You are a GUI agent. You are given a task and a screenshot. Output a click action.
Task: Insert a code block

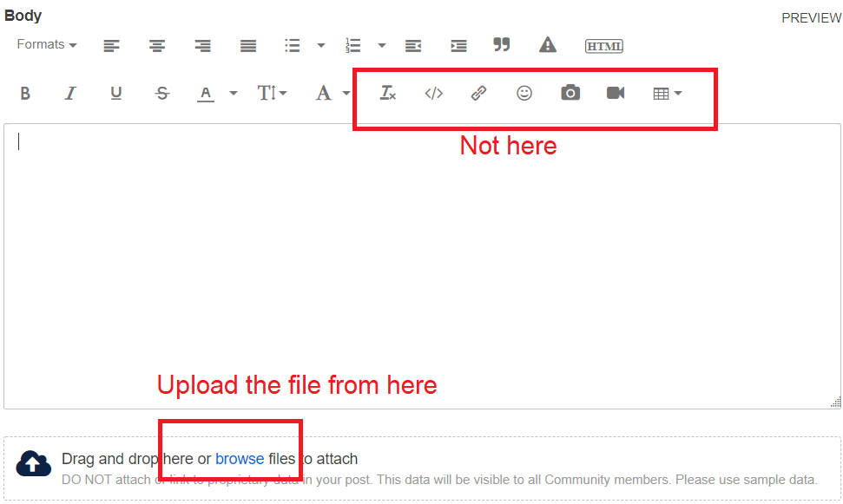point(433,93)
